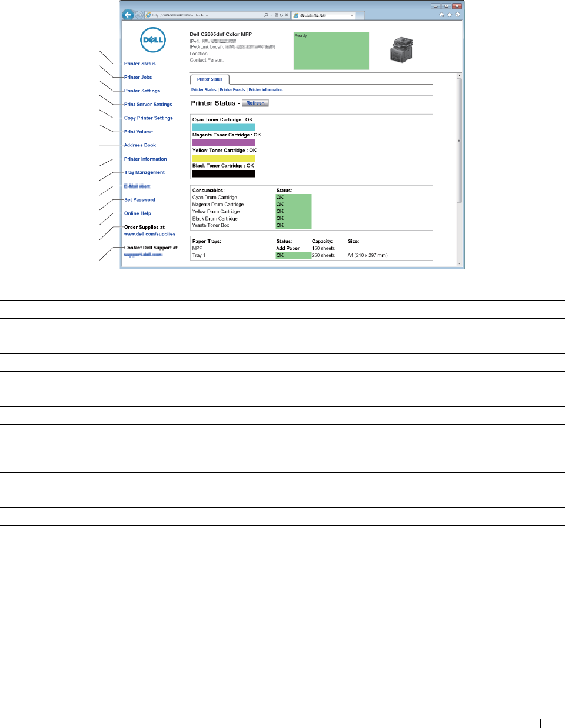Open browser Tools gear icon
The width and height of the screenshot is (565, 728).
tap(457, 15)
